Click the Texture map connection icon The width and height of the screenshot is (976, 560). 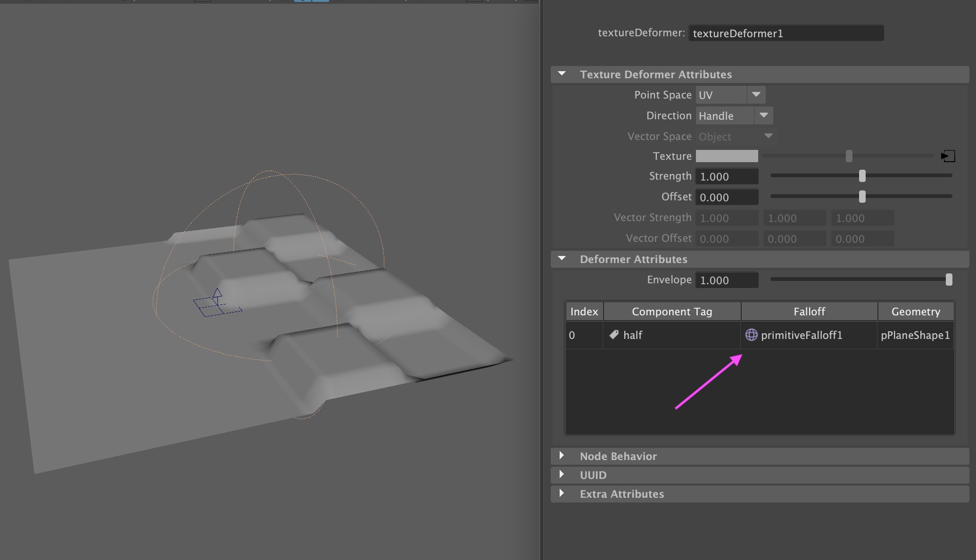pyautogui.click(x=948, y=156)
